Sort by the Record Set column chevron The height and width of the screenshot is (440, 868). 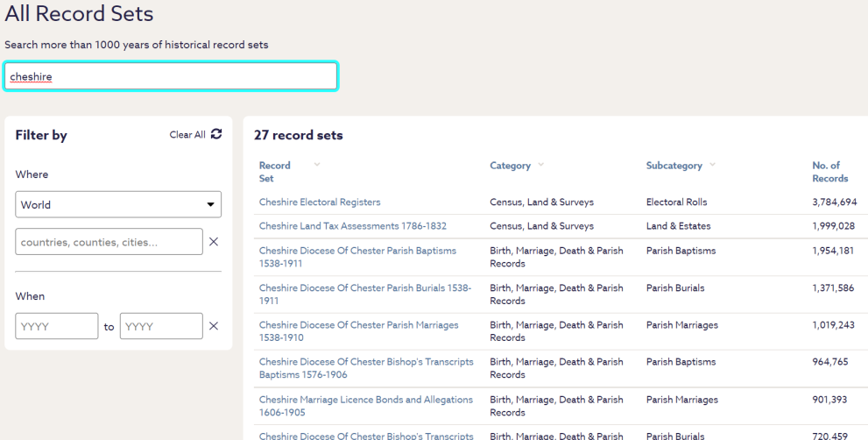[x=317, y=165]
